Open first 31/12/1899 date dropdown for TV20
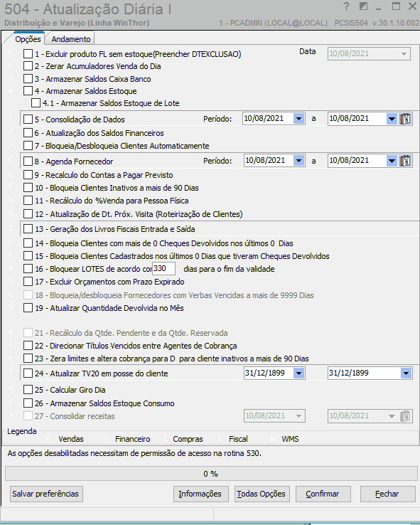Viewport: 420px width, 525px height. click(x=298, y=373)
